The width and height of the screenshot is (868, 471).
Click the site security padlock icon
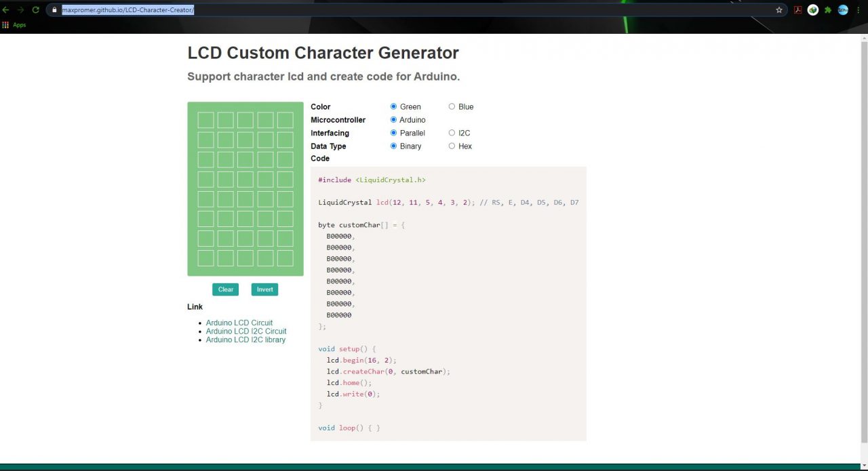pyautogui.click(x=54, y=9)
